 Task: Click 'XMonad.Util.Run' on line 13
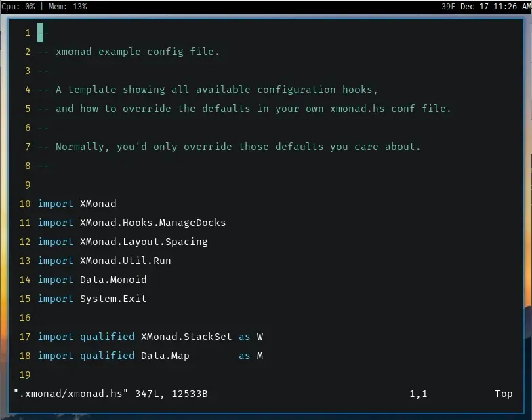pyautogui.click(x=125, y=261)
